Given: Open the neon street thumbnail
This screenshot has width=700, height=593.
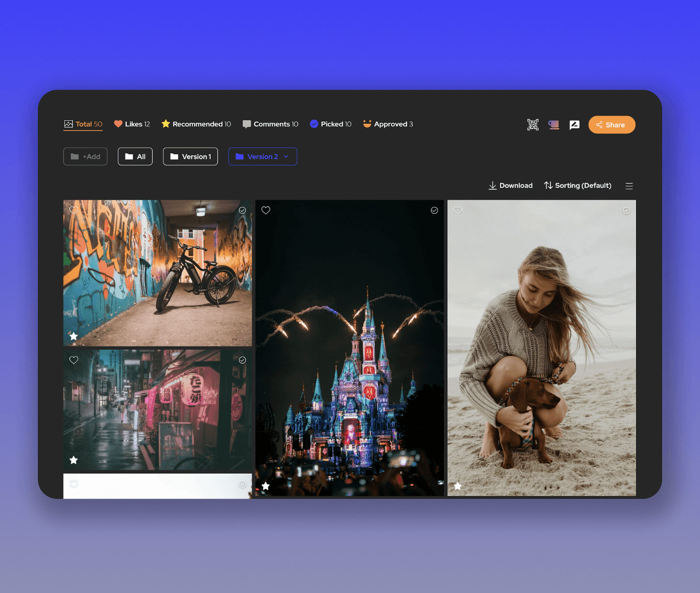Looking at the screenshot, I should [x=158, y=410].
